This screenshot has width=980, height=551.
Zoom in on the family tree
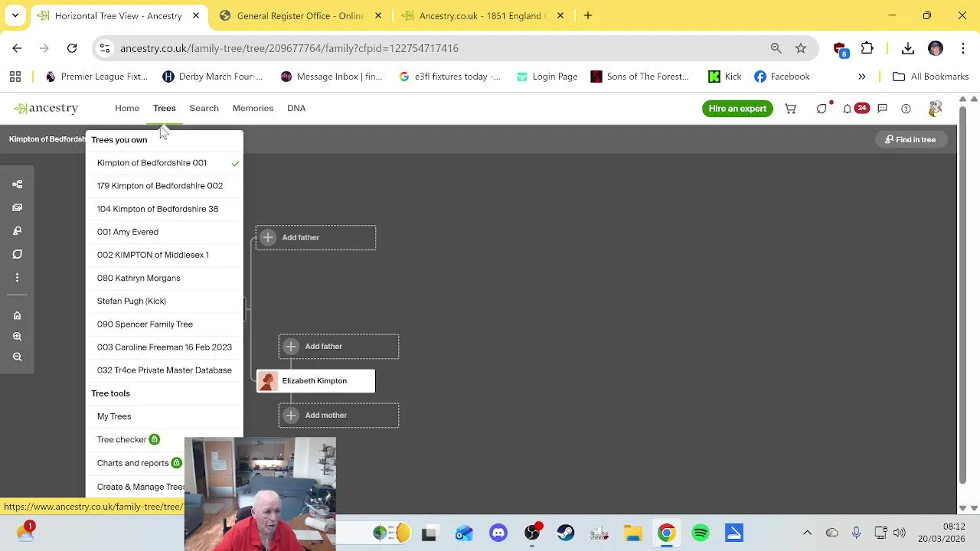[x=17, y=336]
